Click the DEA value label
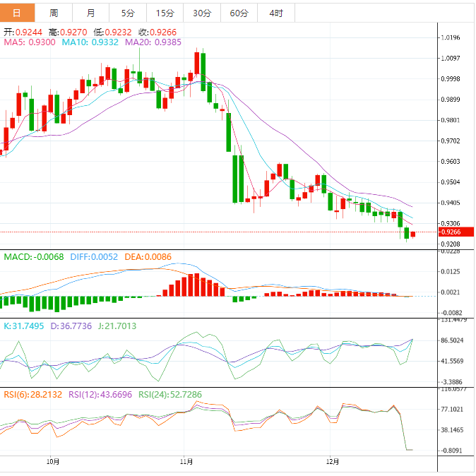The width and height of the screenshot is (476, 476). [x=147, y=256]
